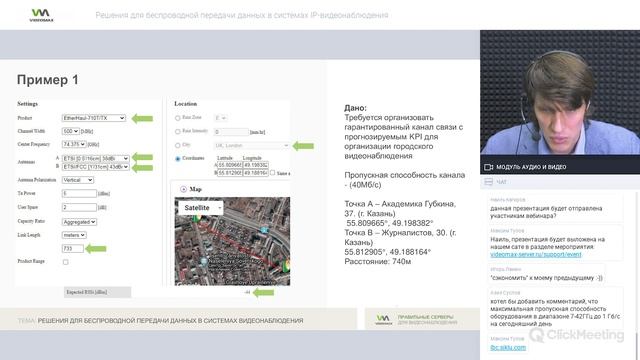Click the Expected RSSI [dBm] label box
Viewport: 640px width, 360px height.
98,292
